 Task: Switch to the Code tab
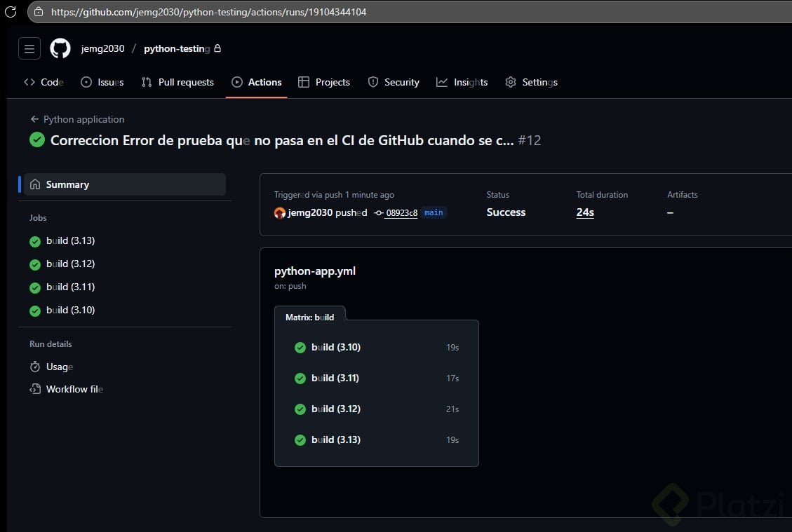point(43,82)
